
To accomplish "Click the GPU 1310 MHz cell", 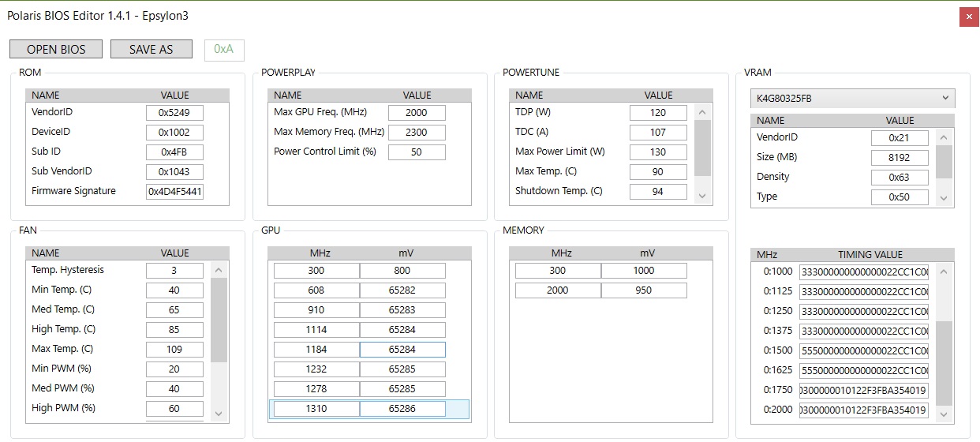I will click(x=316, y=408).
